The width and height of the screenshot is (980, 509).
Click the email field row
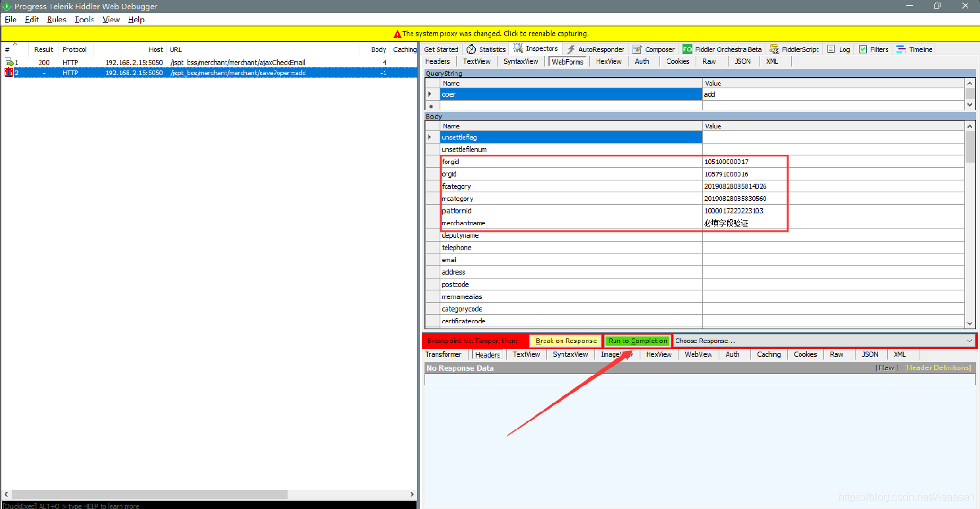(x=695, y=259)
